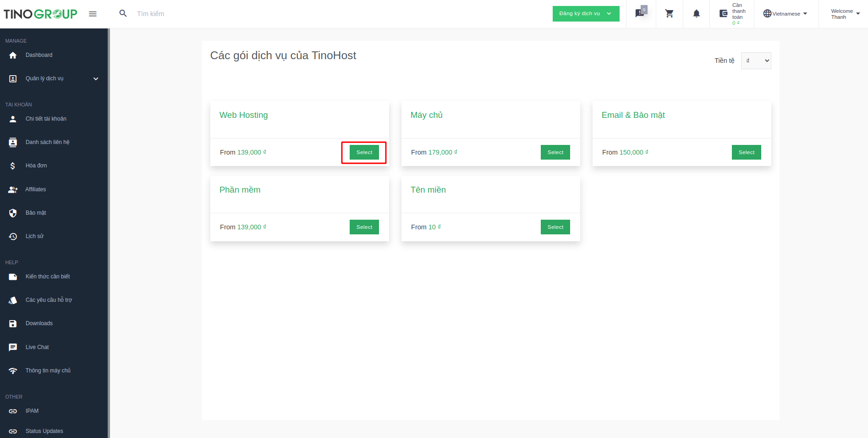
Task: Select the Web Hosting package
Action: coord(364,152)
